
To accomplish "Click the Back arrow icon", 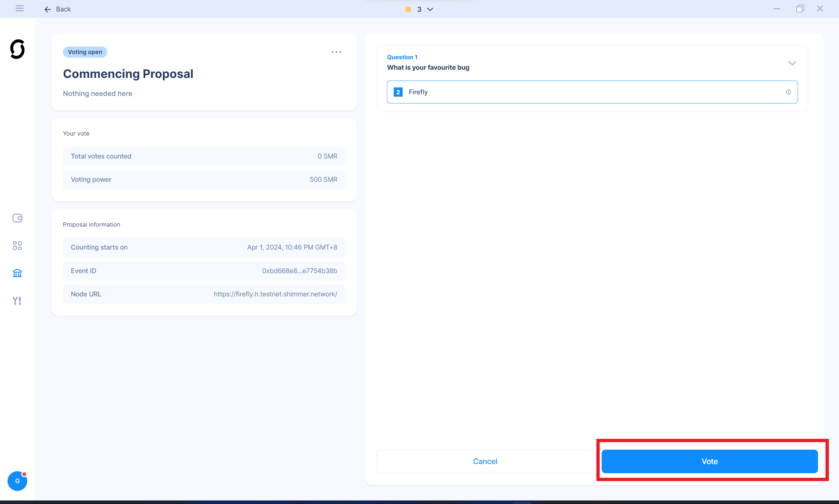I will (48, 9).
